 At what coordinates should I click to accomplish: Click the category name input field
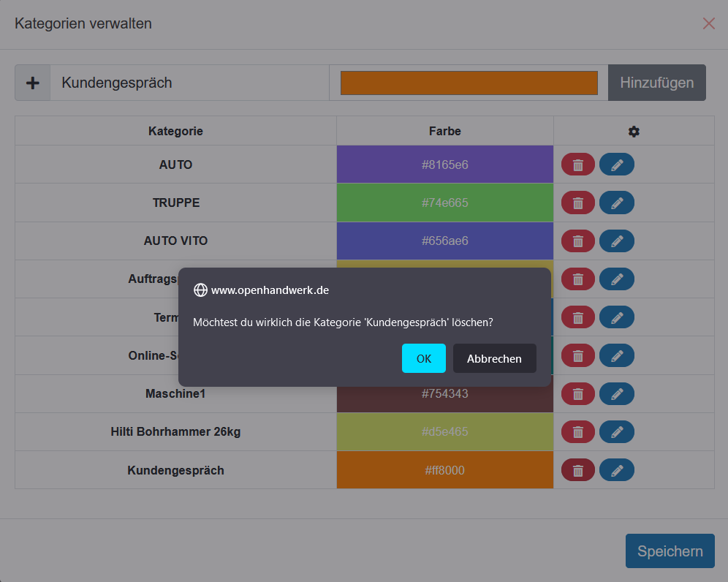tap(189, 83)
